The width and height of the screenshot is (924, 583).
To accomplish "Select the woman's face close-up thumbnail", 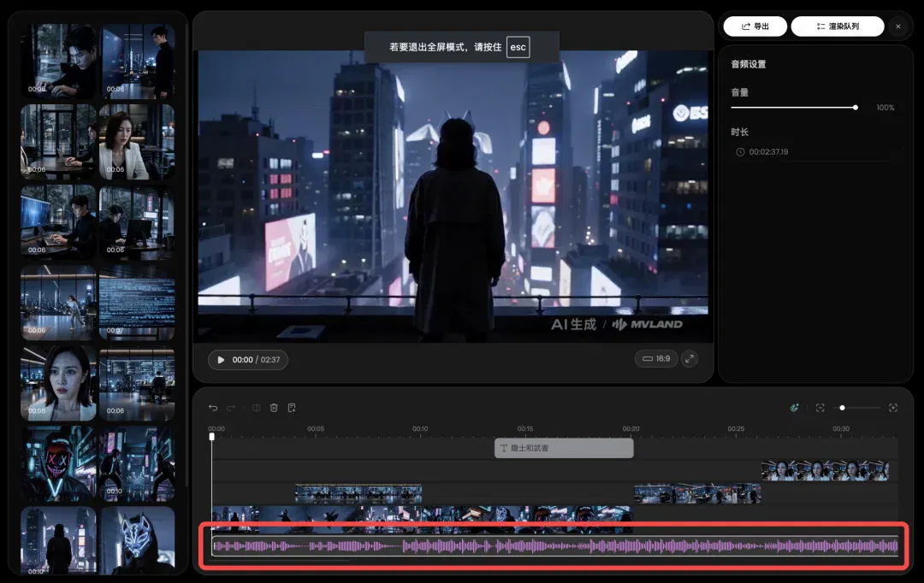I will [x=58, y=383].
